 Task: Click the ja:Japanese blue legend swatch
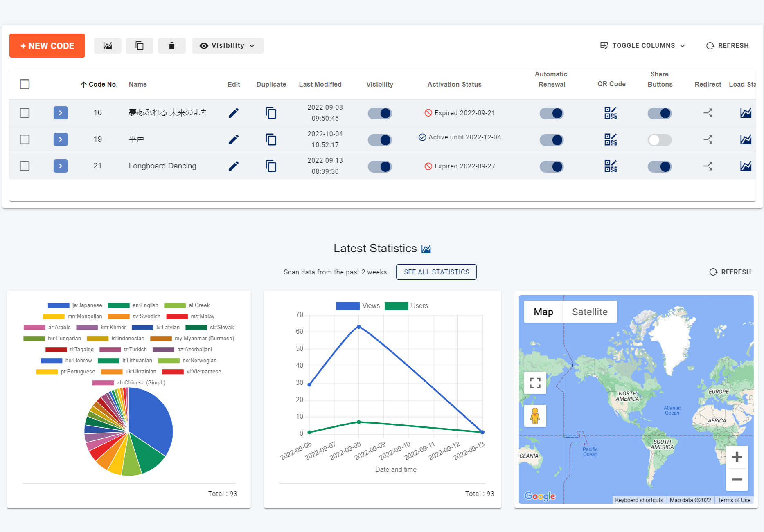point(59,305)
